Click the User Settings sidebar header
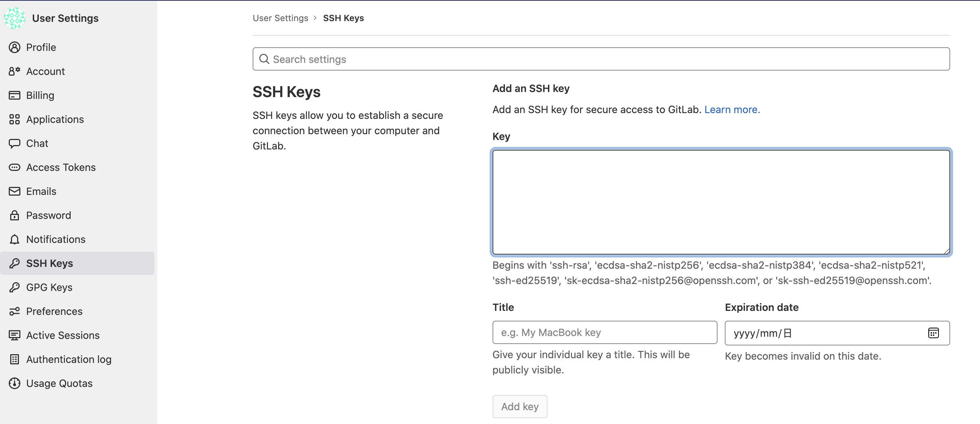The height and width of the screenshot is (424, 980). [65, 18]
